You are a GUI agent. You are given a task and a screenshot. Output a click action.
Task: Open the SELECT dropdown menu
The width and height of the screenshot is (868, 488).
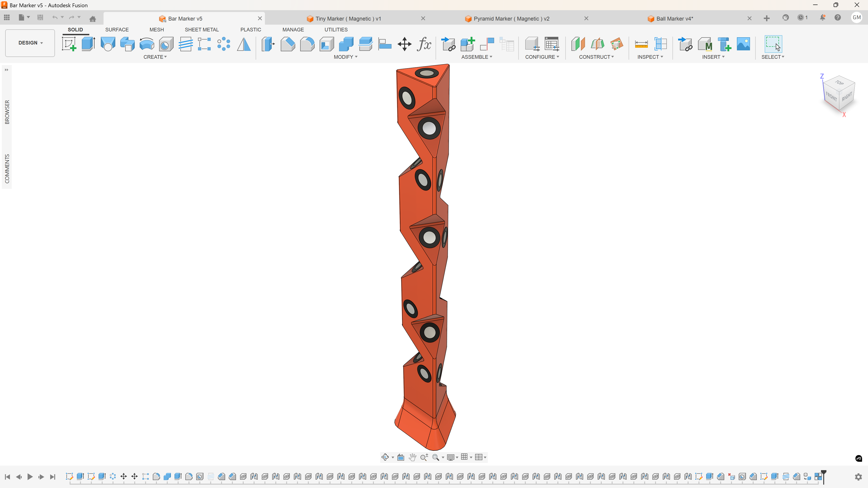point(773,57)
